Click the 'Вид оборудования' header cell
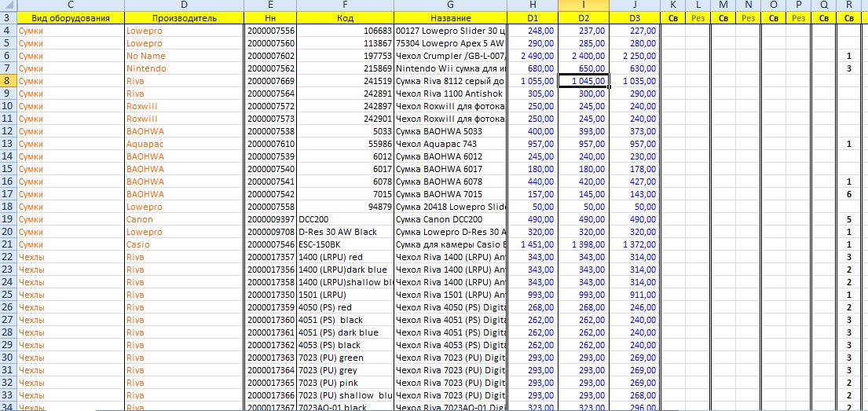Viewport: 868px width, 411px height. tap(70, 18)
